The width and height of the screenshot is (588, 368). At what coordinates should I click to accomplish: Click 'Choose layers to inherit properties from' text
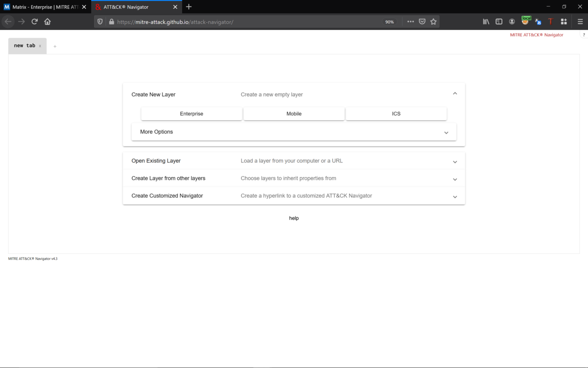click(288, 178)
